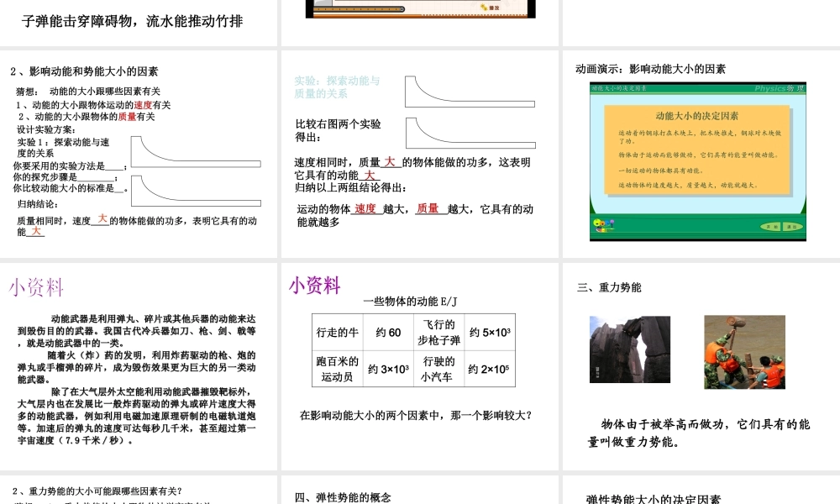This screenshot has width=840, height=504.
Task: Click the table cell 约 5×10³
Action: [490, 333]
